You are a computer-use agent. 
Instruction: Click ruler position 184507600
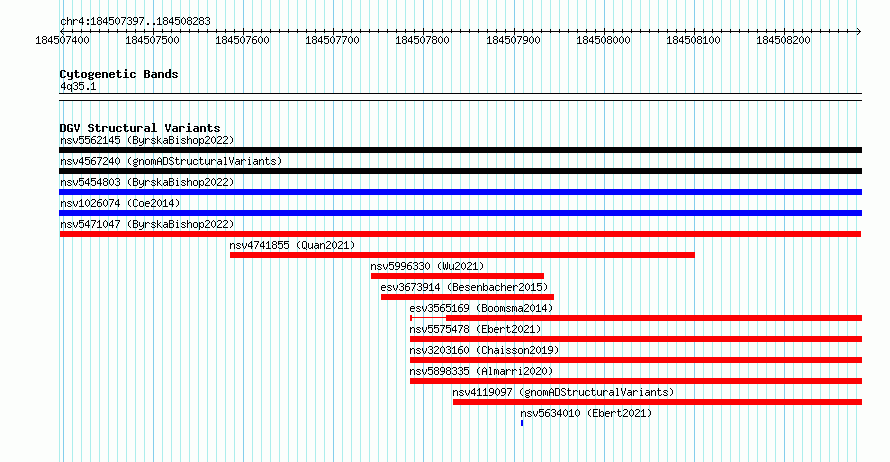[242, 40]
